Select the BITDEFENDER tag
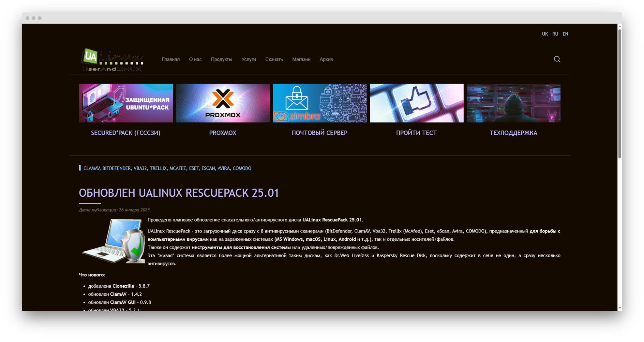Screen dimensions: 644x342 [x=116, y=168]
